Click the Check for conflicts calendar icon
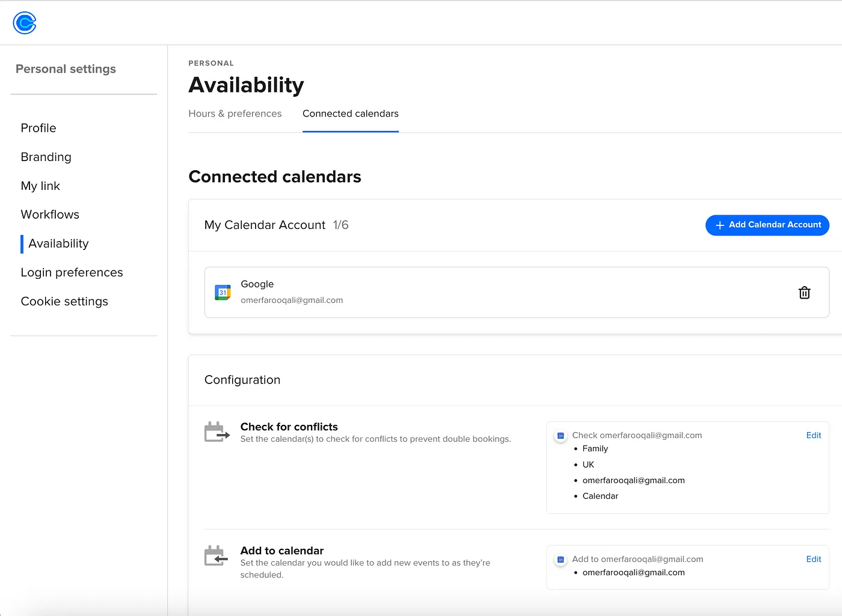 pos(217,432)
